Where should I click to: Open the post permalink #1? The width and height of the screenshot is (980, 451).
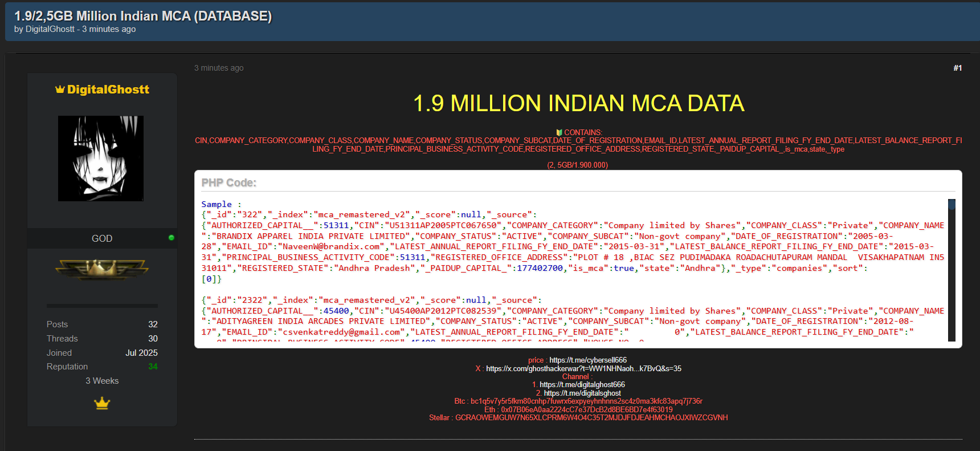(x=957, y=68)
